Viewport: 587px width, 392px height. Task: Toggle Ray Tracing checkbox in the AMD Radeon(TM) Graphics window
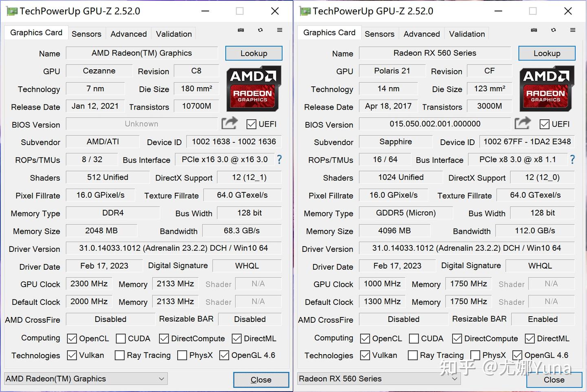119,355
